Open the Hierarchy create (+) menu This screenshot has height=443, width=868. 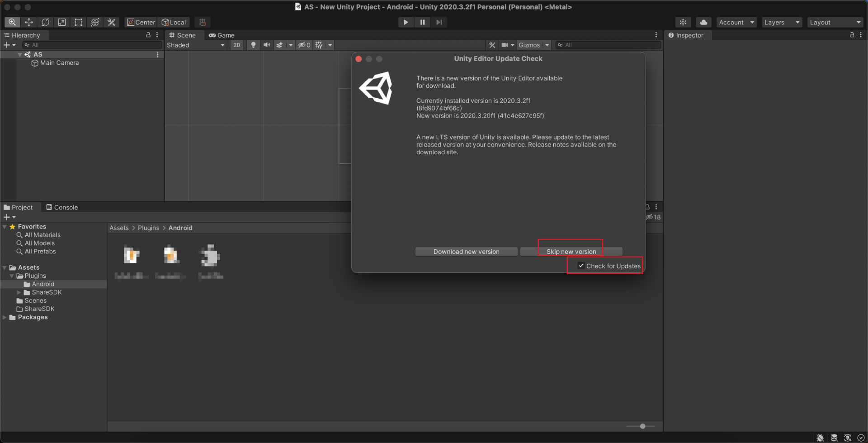pyautogui.click(x=9, y=45)
